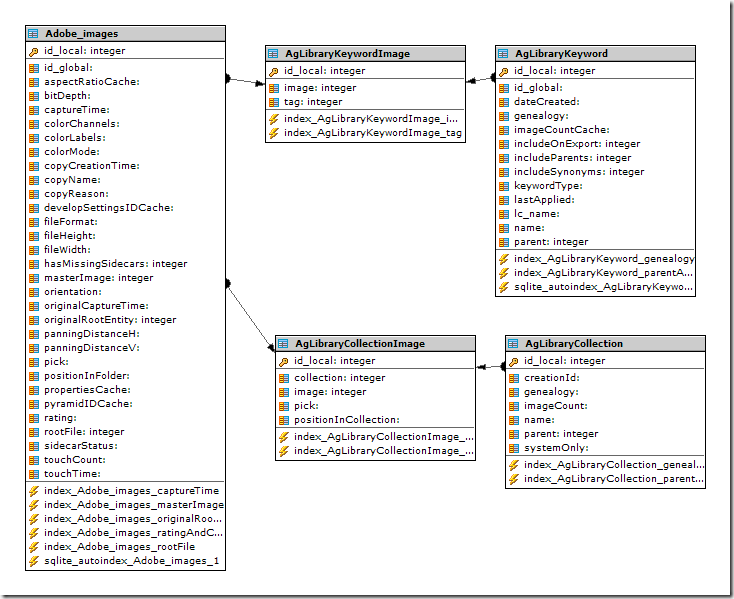
Task: Select the imageCountCache column
Action: coord(562,130)
